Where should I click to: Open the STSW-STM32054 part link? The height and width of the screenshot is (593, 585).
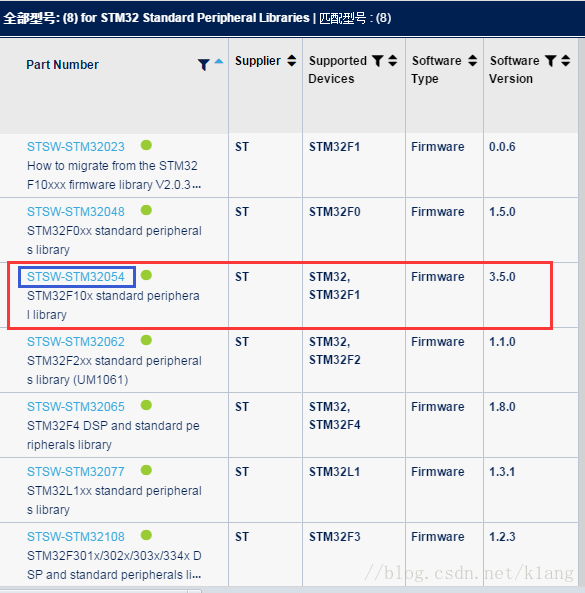[76, 277]
